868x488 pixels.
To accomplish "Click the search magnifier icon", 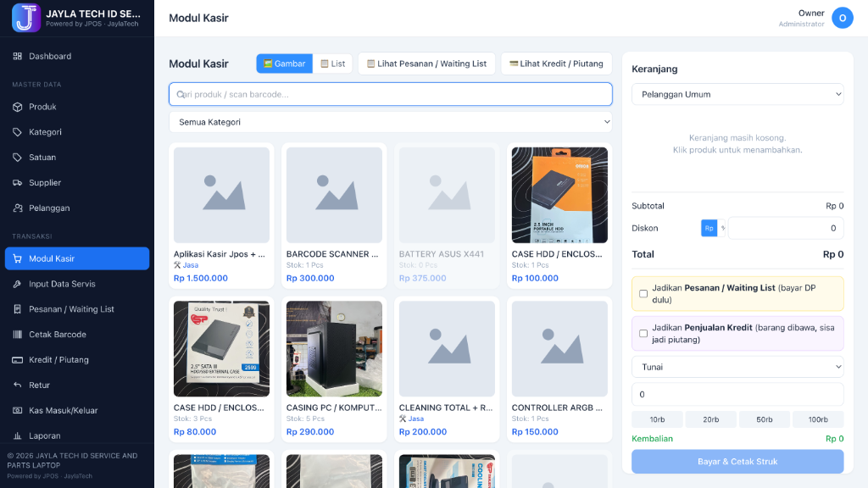I will tap(181, 95).
